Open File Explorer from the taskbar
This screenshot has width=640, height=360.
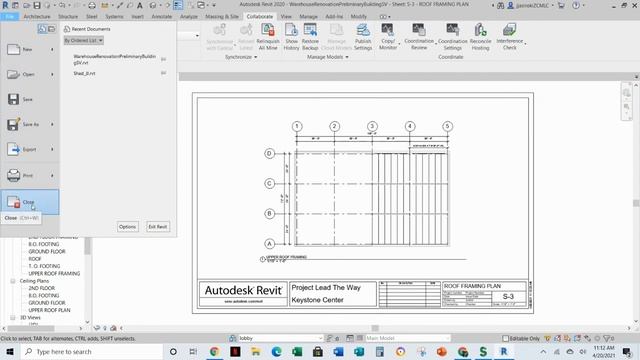(256, 352)
